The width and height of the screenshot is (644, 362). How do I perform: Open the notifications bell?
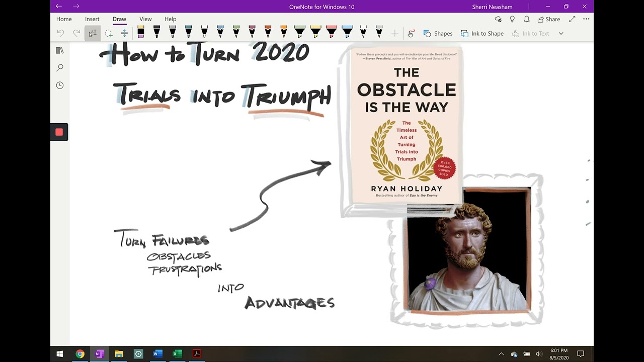click(x=526, y=19)
